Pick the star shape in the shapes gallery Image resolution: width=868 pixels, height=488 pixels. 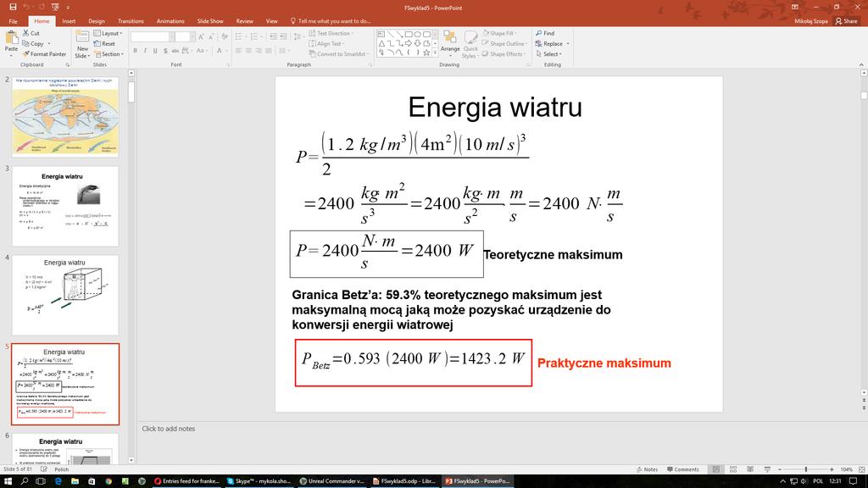click(x=426, y=53)
